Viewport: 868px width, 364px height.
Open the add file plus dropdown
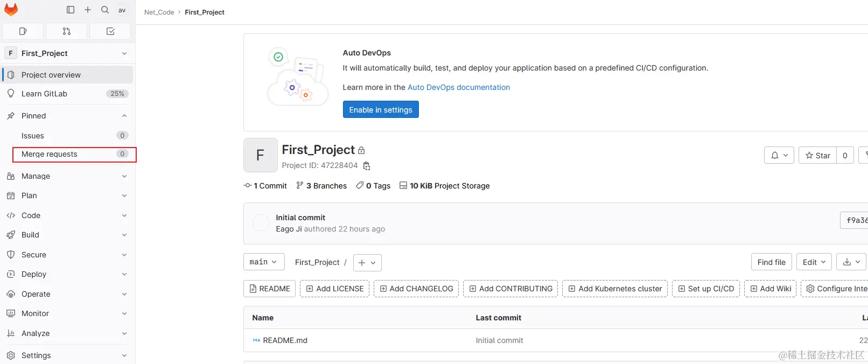pyautogui.click(x=367, y=263)
